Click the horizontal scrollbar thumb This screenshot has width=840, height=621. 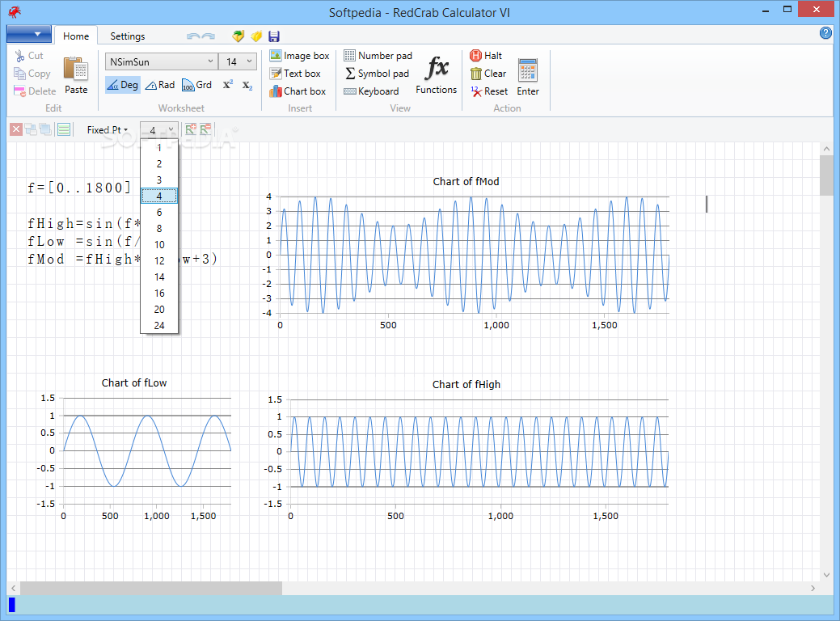click(151, 588)
